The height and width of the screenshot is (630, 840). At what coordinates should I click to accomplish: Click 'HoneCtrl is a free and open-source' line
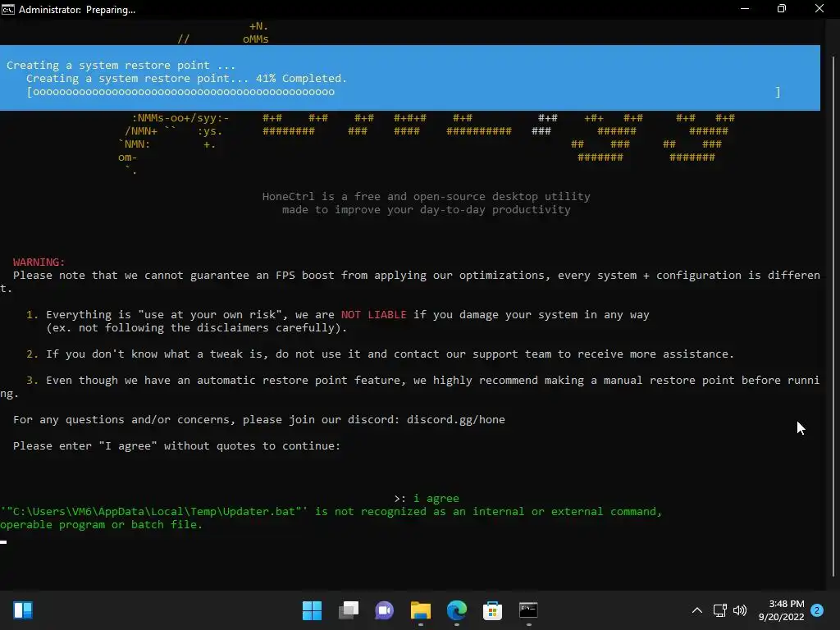426,197
